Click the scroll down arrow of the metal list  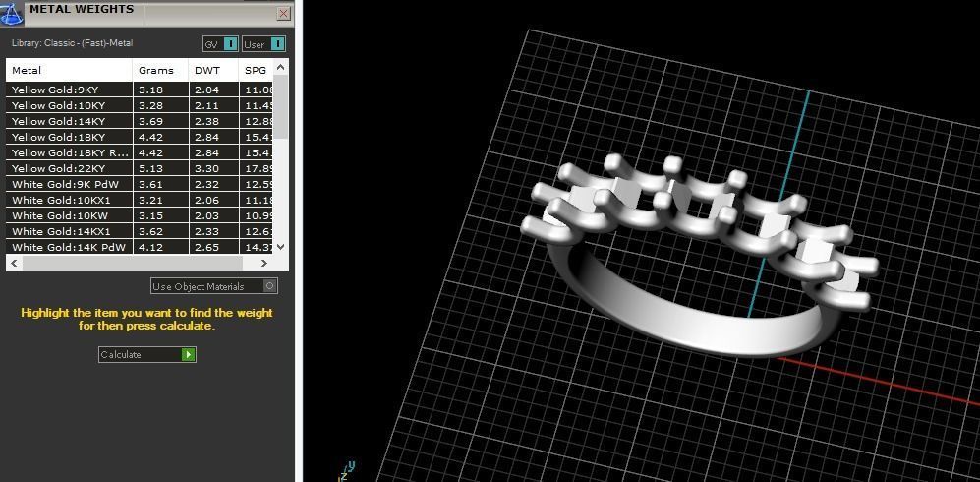280,247
